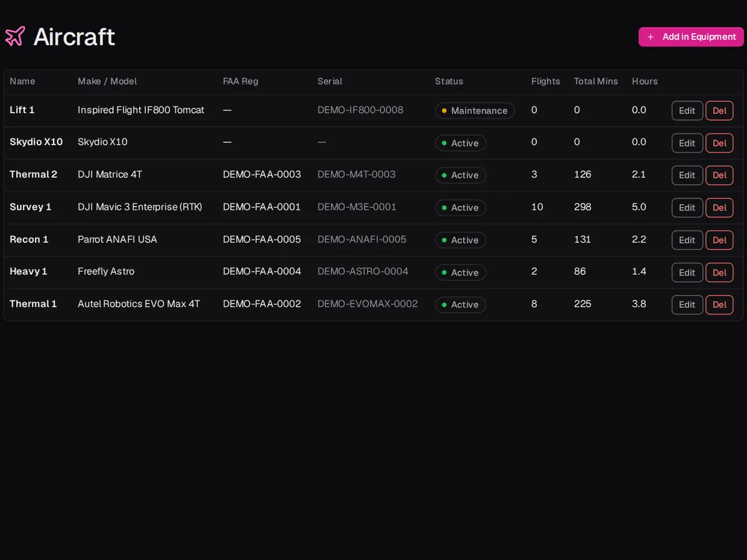The height and width of the screenshot is (560, 747).
Task: Delete the Survey 1 aircraft
Action: pyautogui.click(x=720, y=208)
